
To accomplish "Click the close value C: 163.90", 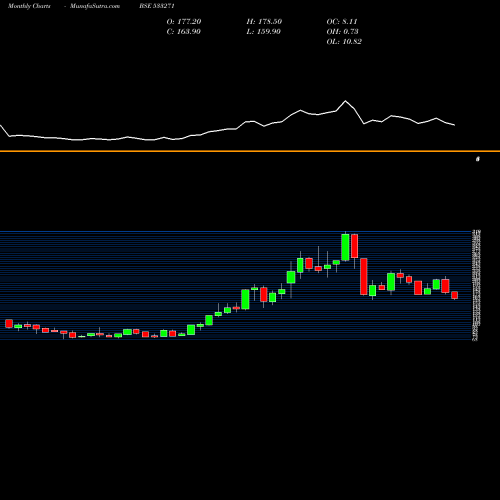I will (x=184, y=32).
